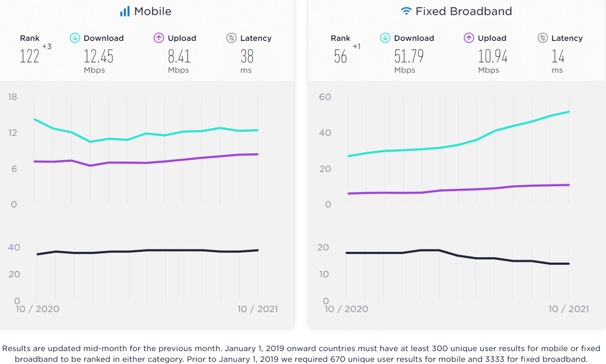Click the 10 / 2020 label under Fixed Broadband chart
The height and width of the screenshot is (364, 606).
click(346, 309)
